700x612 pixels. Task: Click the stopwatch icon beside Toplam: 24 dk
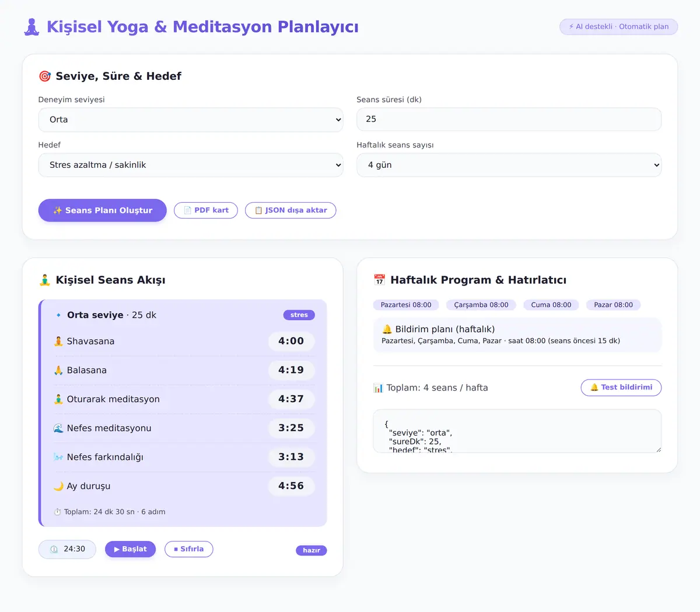(x=57, y=512)
